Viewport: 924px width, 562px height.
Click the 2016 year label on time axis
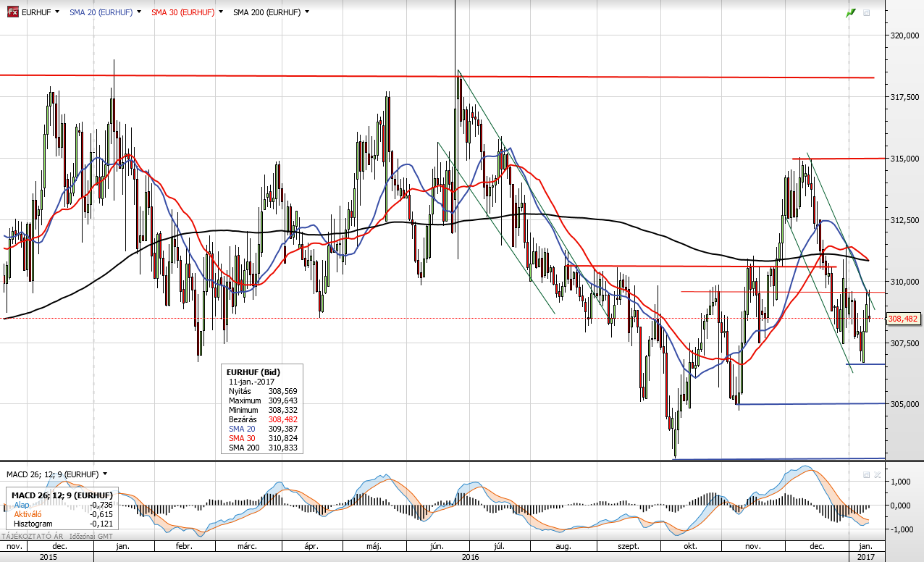click(471, 557)
